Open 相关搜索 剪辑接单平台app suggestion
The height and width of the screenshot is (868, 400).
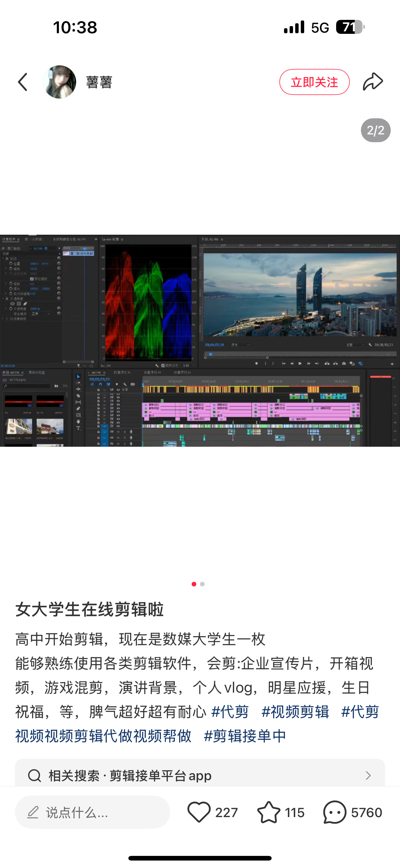(x=130, y=776)
